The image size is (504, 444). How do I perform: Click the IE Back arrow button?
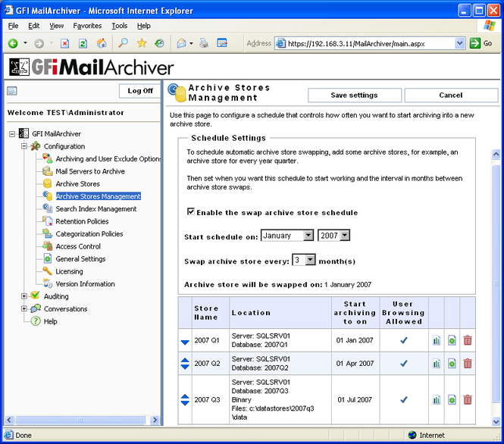tap(13, 43)
